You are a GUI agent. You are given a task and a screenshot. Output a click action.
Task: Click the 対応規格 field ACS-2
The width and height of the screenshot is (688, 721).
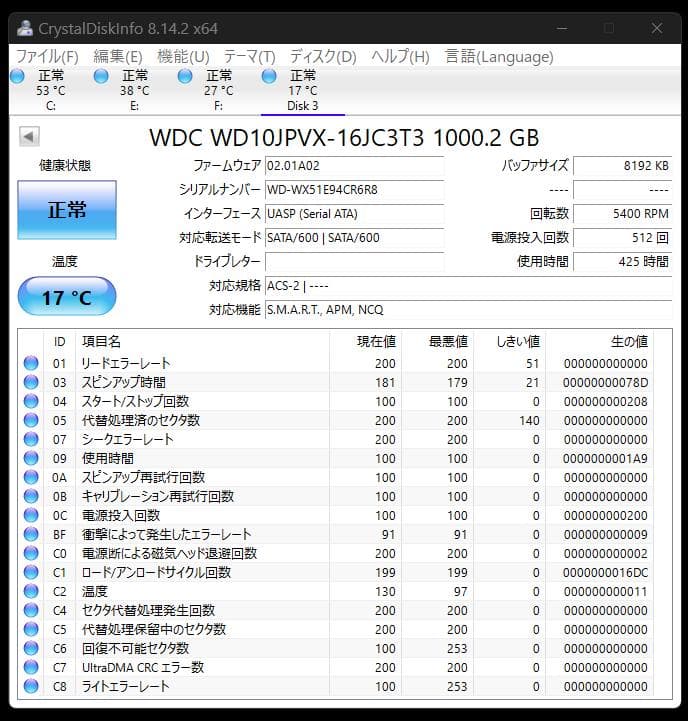pyautogui.click(x=469, y=286)
